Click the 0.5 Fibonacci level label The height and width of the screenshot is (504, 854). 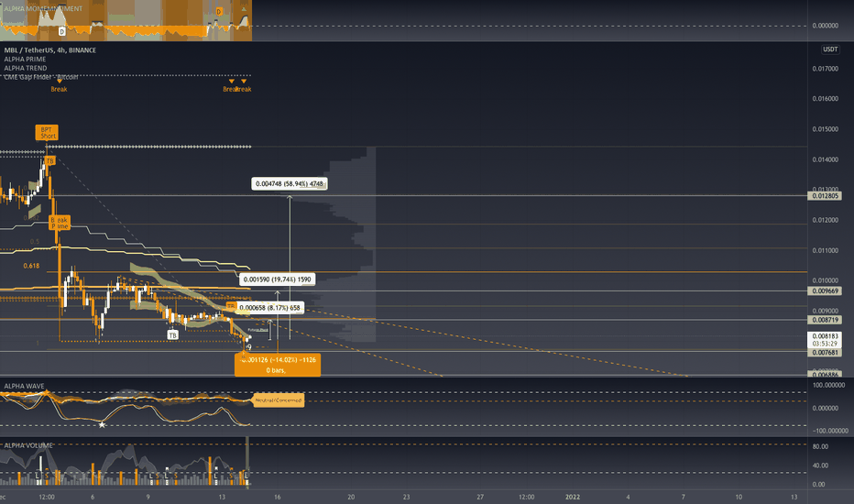(x=35, y=241)
